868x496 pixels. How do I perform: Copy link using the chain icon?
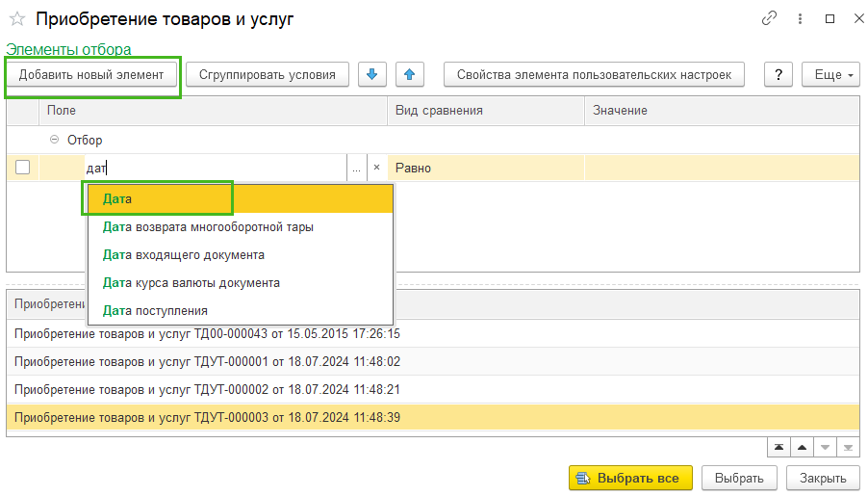pyautogui.click(x=769, y=18)
